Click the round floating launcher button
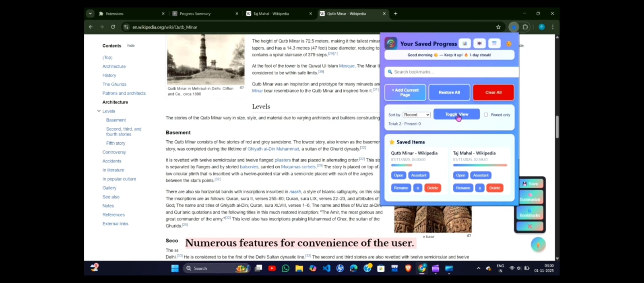 click(x=538, y=244)
